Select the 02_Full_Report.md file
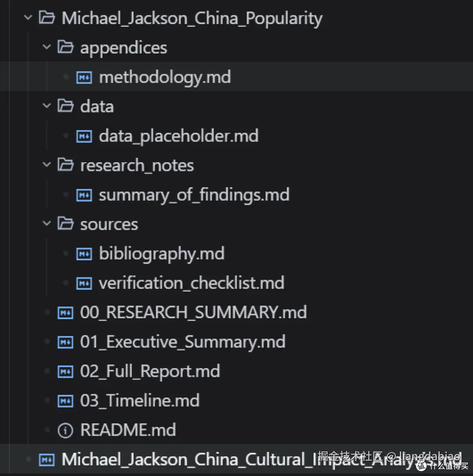The width and height of the screenshot is (473, 476). click(150, 371)
